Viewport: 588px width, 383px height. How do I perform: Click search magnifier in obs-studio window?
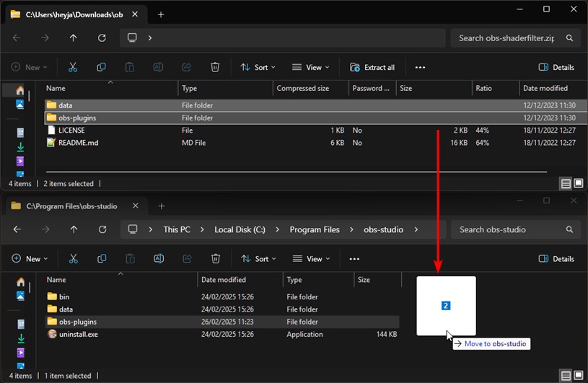pyautogui.click(x=569, y=229)
